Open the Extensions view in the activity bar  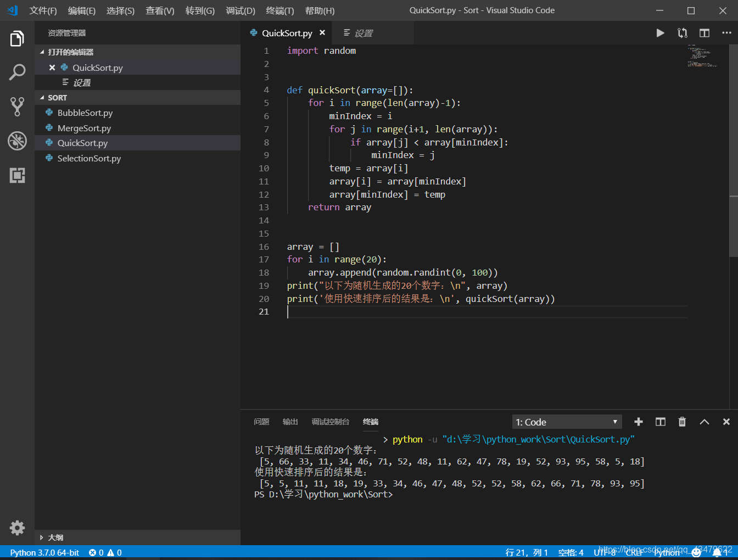(17, 175)
